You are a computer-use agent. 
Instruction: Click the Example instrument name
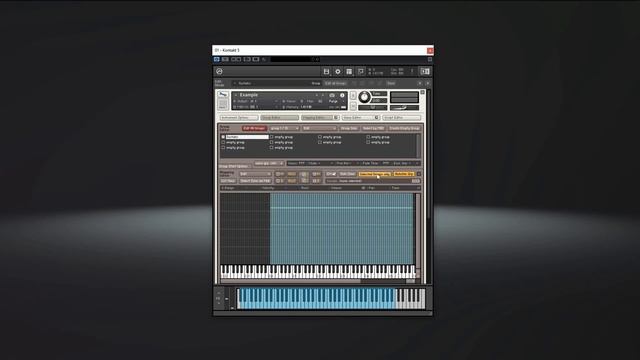coord(249,95)
